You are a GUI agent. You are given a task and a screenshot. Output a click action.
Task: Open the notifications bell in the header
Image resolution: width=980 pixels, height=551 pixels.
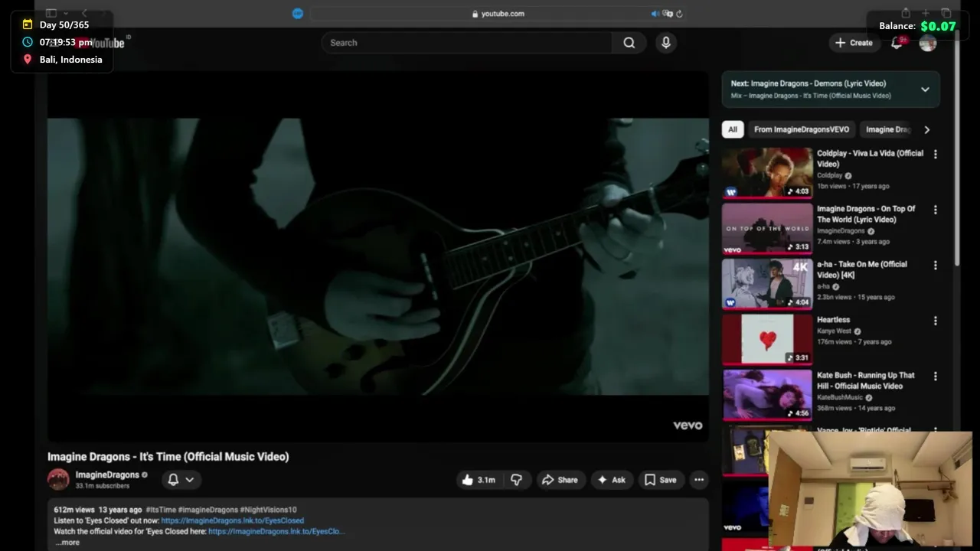click(x=897, y=43)
